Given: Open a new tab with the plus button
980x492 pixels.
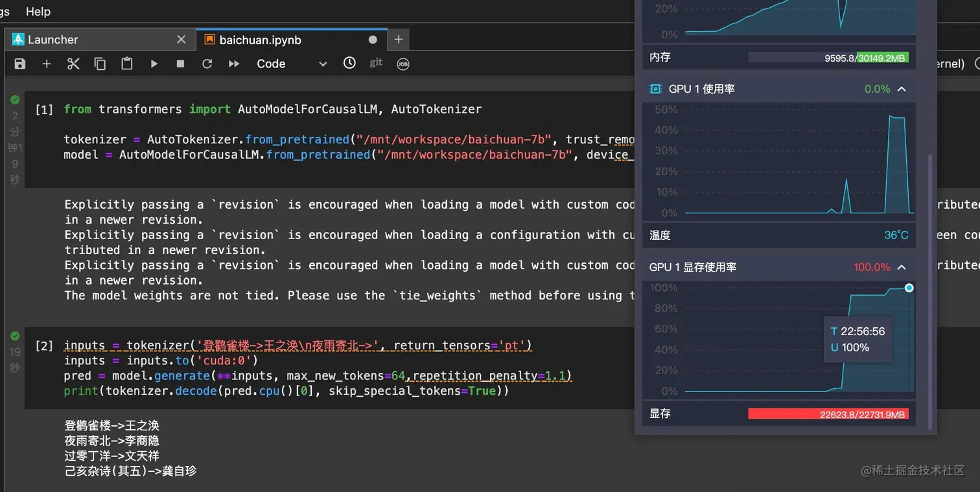Looking at the screenshot, I should coord(399,40).
